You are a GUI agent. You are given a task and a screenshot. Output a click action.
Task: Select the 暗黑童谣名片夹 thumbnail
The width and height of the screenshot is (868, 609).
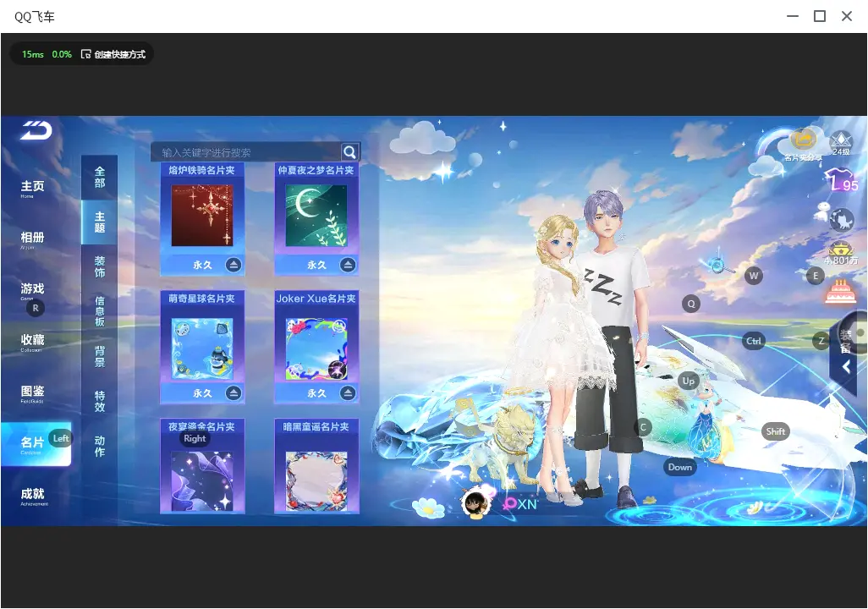pyautogui.click(x=316, y=481)
